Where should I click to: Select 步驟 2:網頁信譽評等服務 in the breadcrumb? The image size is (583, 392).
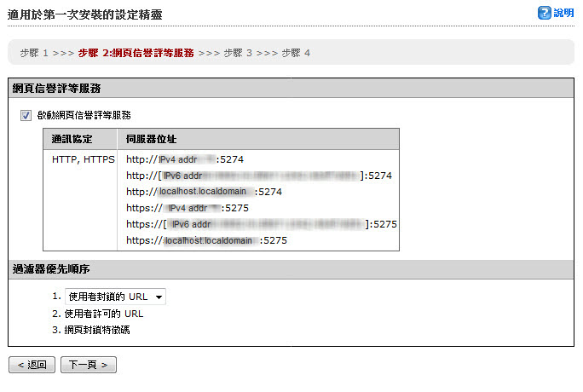pyautogui.click(x=136, y=53)
